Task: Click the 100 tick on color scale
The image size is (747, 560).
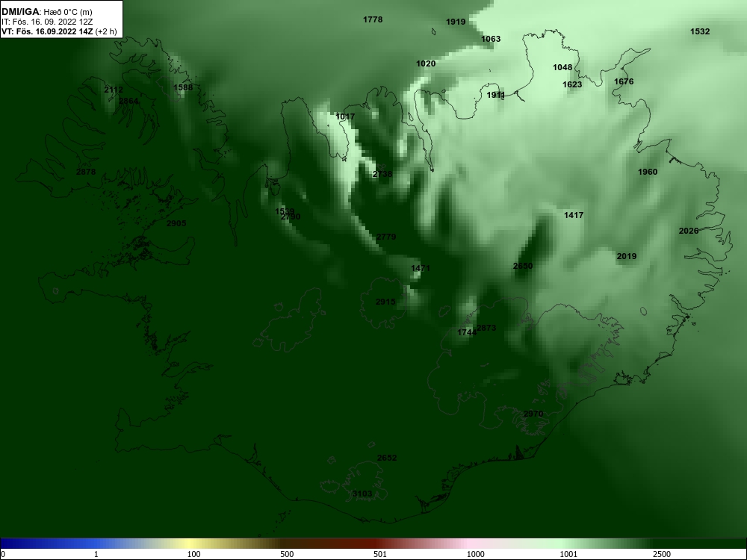Action: click(x=193, y=554)
